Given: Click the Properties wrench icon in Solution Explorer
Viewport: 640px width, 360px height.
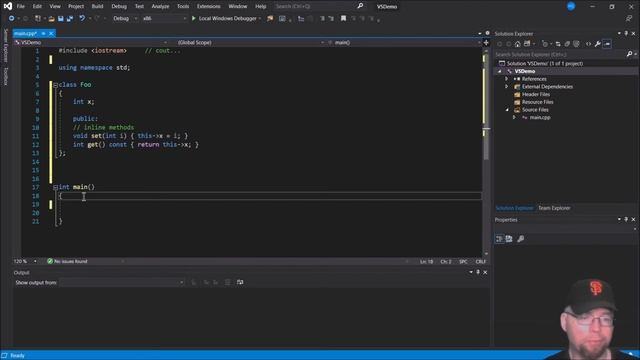Looking at the screenshot, I should point(598,44).
